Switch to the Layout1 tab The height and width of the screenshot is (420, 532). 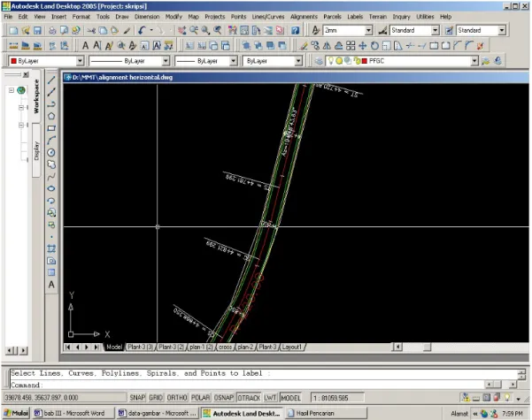point(292,347)
